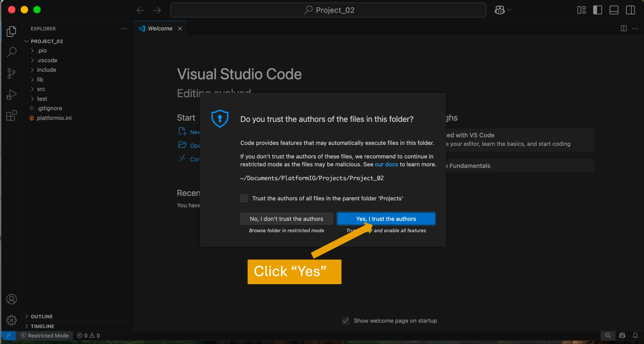Toggle the primary side bar

coord(598,10)
